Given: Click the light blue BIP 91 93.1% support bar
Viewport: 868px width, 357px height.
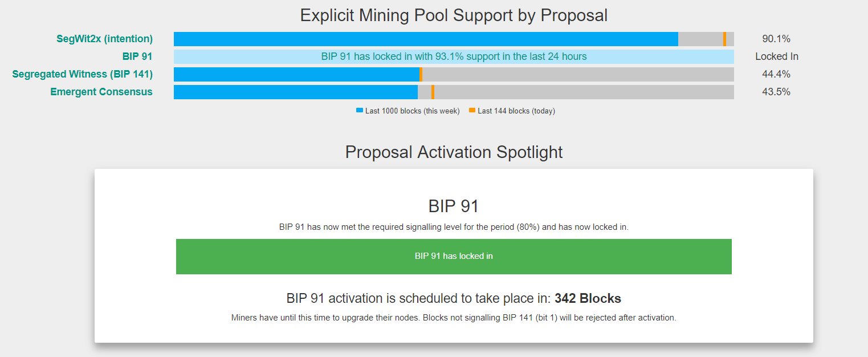Looking at the screenshot, I should coord(454,56).
